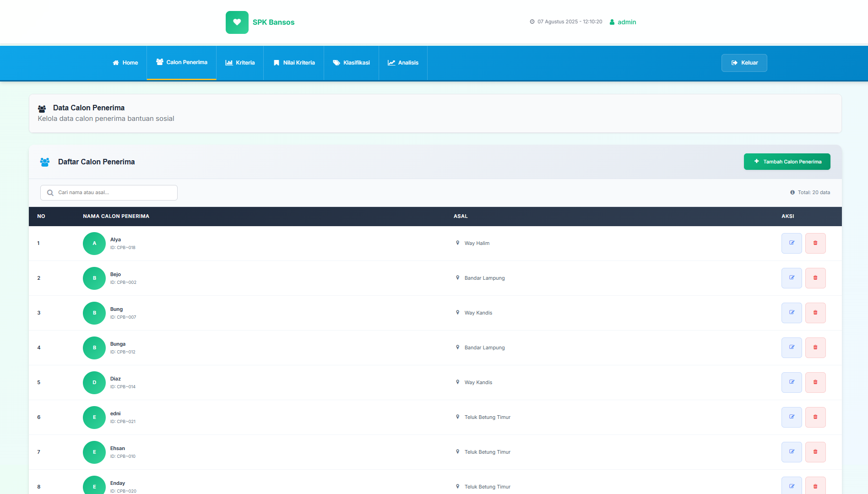Screen dimensions: 868x494
Task: Delete the Diaz row
Action: point(815,382)
